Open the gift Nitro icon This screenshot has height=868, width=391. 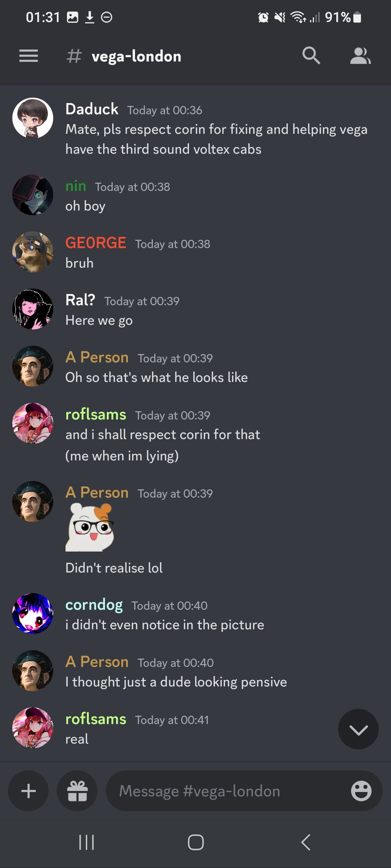[x=77, y=791]
